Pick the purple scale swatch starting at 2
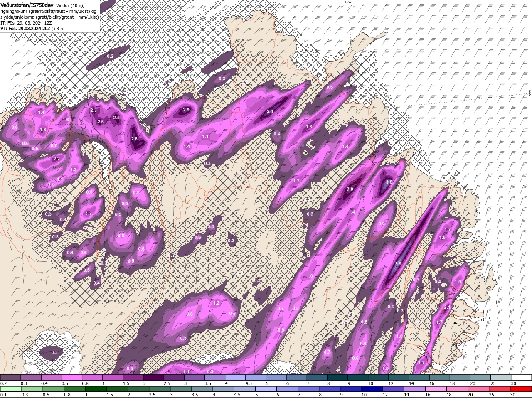 [153, 377]
